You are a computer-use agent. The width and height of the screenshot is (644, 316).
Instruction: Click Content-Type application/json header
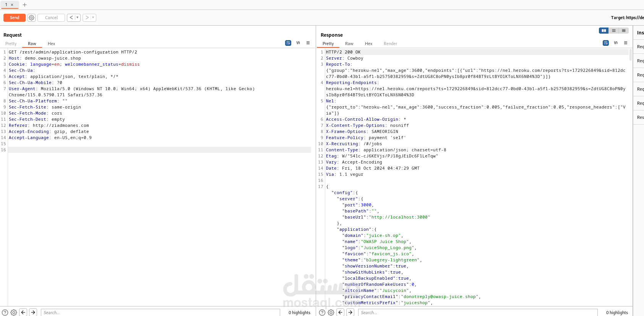386,150
